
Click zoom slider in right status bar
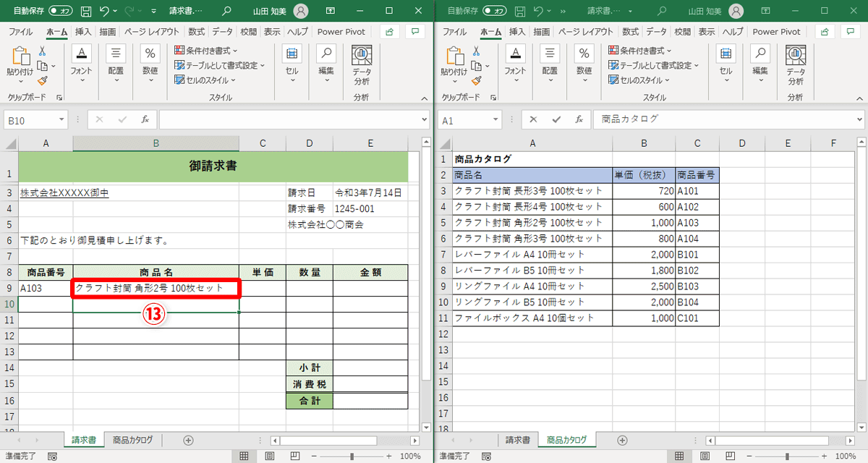point(788,456)
